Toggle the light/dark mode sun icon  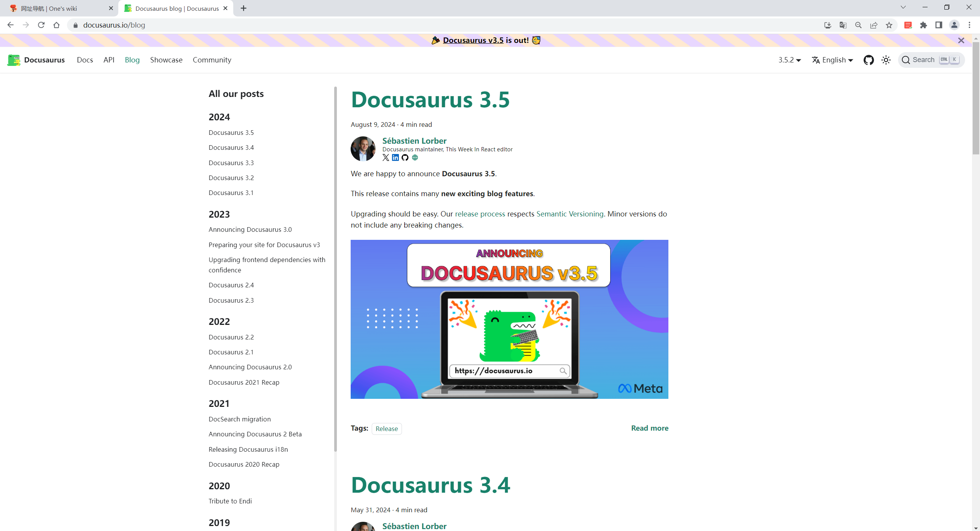pos(886,60)
